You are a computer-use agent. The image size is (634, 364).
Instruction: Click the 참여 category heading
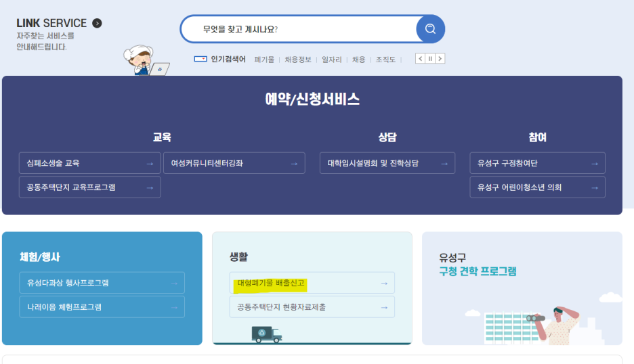pyautogui.click(x=537, y=137)
